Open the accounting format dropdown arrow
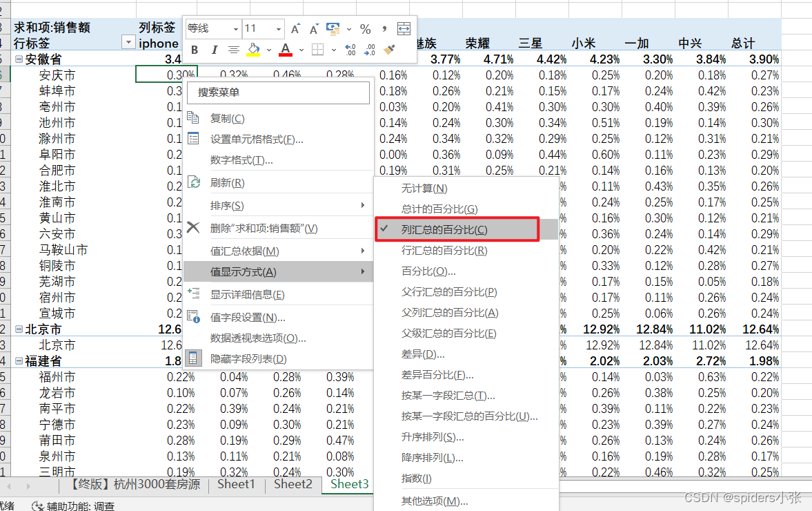The height and width of the screenshot is (511, 812). point(348,29)
